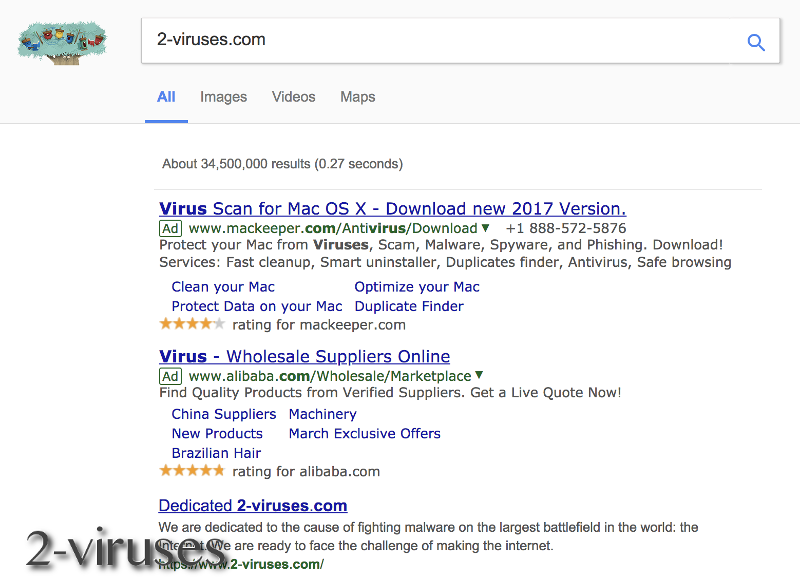
Task: Open the Duplicate Finder sitelink
Action: 409,306
